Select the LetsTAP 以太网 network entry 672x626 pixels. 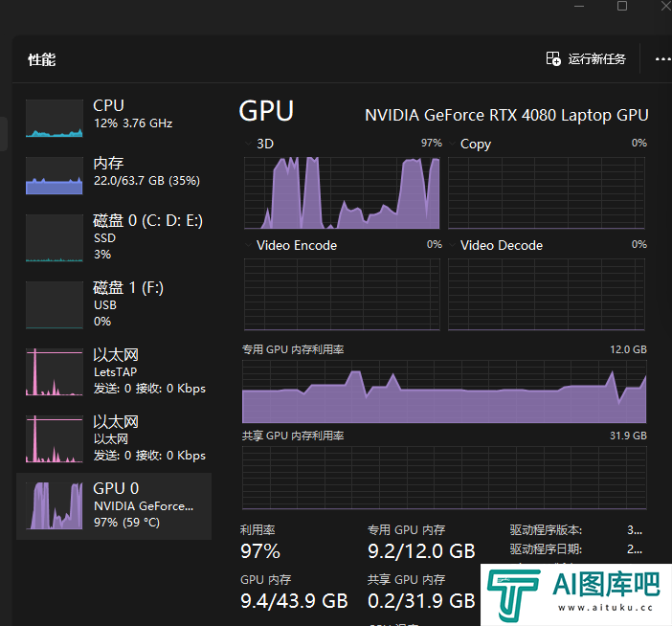(x=114, y=371)
